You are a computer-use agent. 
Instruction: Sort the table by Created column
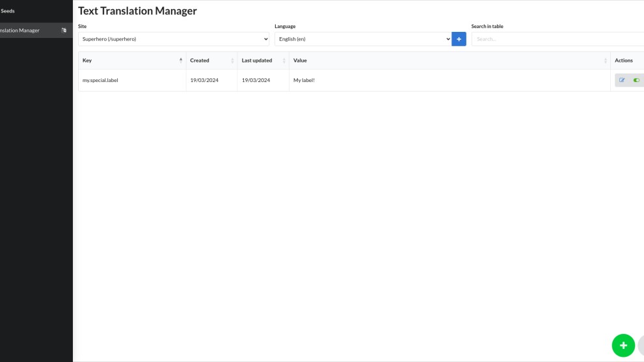[211, 61]
